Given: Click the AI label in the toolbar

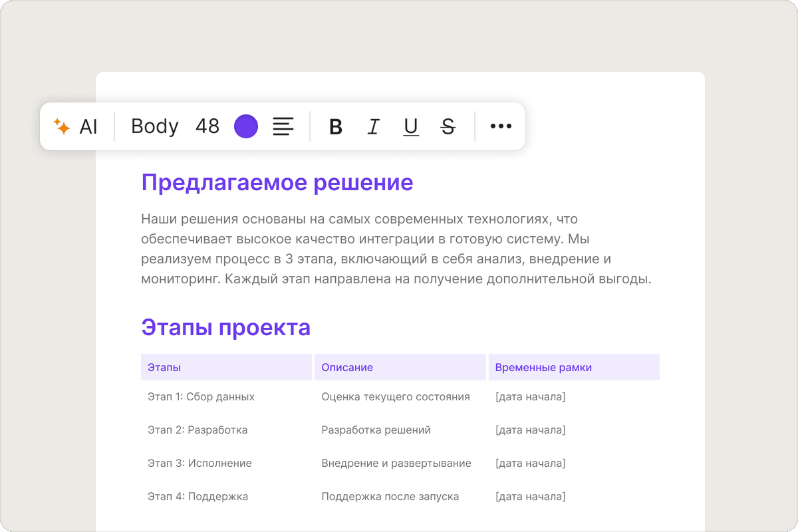Looking at the screenshot, I should click(x=88, y=126).
